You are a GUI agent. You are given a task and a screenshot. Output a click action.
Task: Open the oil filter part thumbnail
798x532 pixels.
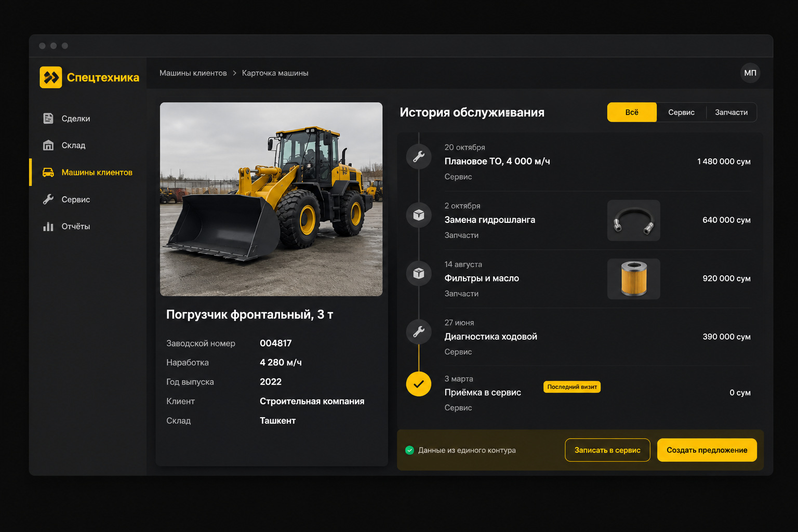[634, 279]
